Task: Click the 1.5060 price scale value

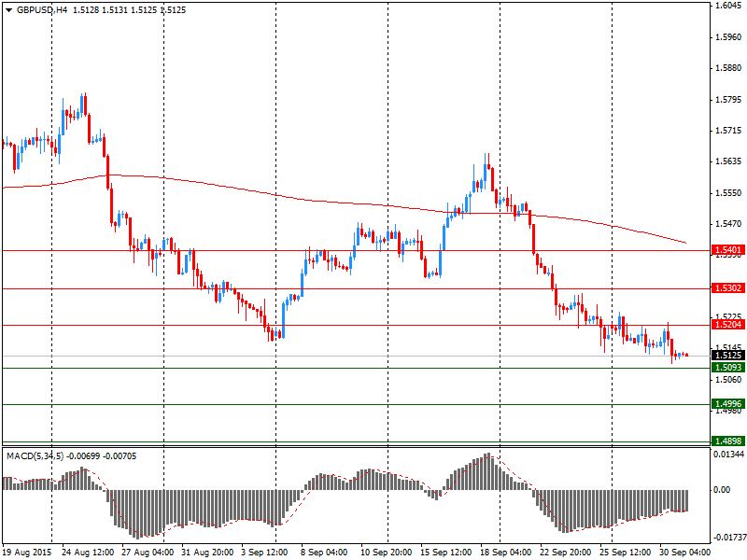Action: point(729,380)
